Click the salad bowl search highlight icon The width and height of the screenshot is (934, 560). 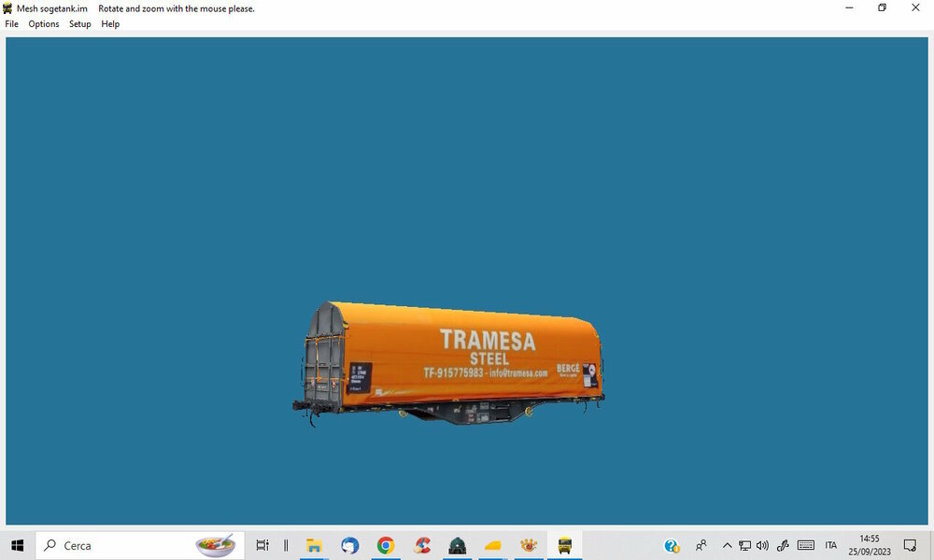pyautogui.click(x=216, y=545)
